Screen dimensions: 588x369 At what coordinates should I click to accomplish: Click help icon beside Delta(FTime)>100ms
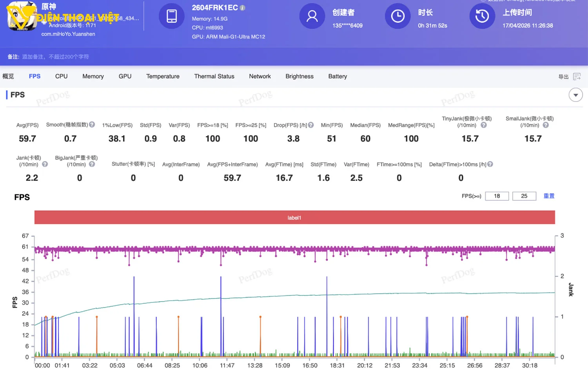pos(490,164)
